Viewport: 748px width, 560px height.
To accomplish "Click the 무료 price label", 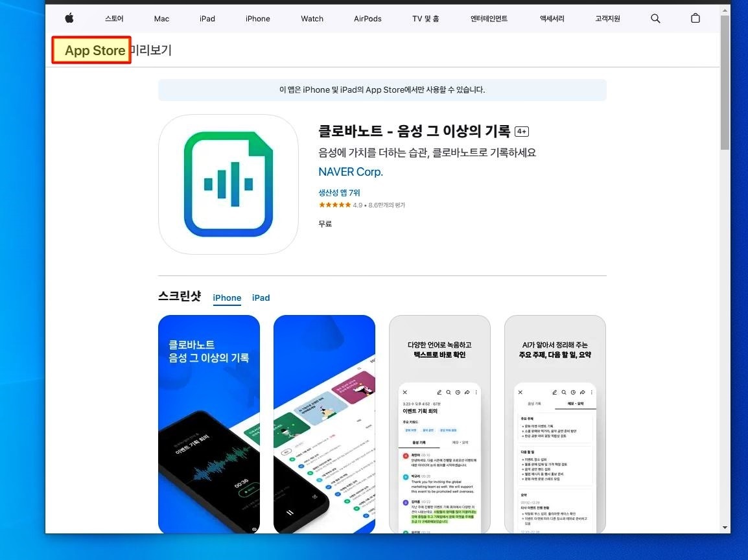I will pyautogui.click(x=325, y=224).
